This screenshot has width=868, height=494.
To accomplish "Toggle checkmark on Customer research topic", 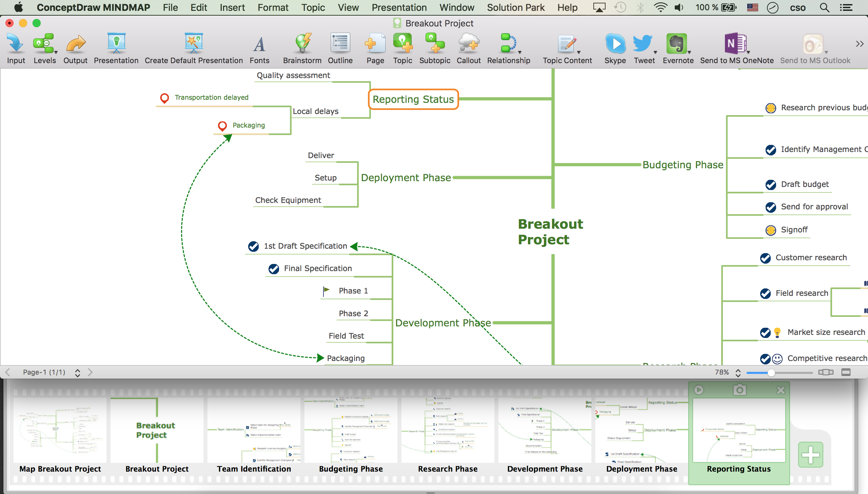I will 765,258.
